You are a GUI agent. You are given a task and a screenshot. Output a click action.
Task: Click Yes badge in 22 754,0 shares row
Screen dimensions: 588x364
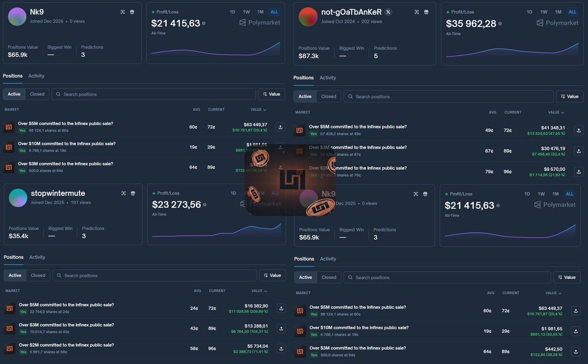[x=23, y=312]
